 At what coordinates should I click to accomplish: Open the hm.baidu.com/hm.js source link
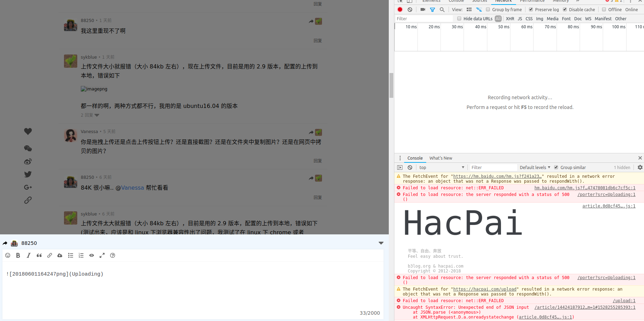click(x=585, y=188)
